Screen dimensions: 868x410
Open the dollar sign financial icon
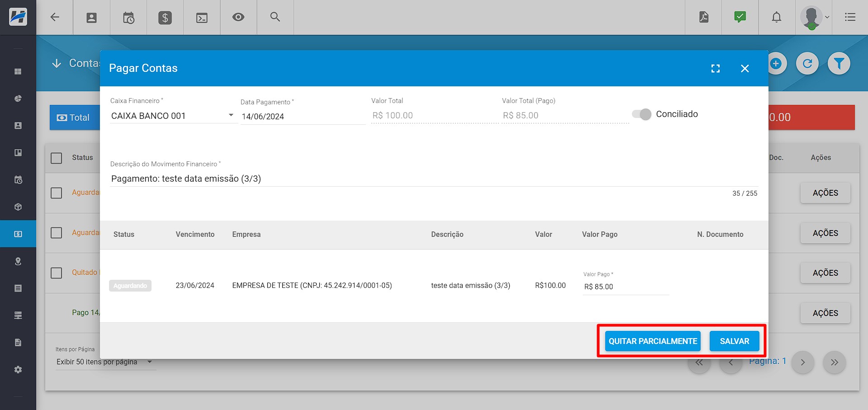pos(165,18)
